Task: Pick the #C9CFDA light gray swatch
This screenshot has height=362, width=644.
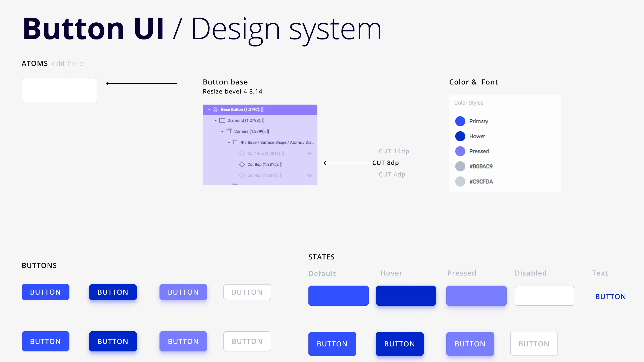Action: click(460, 182)
